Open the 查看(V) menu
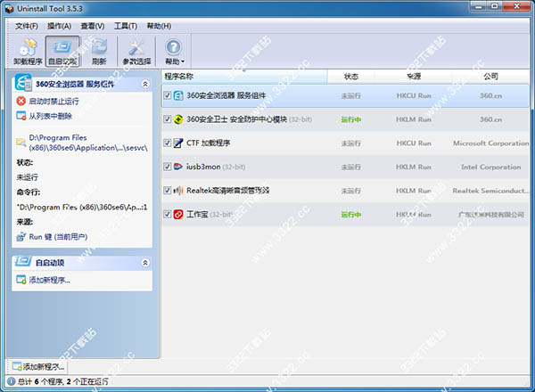 tap(93, 26)
